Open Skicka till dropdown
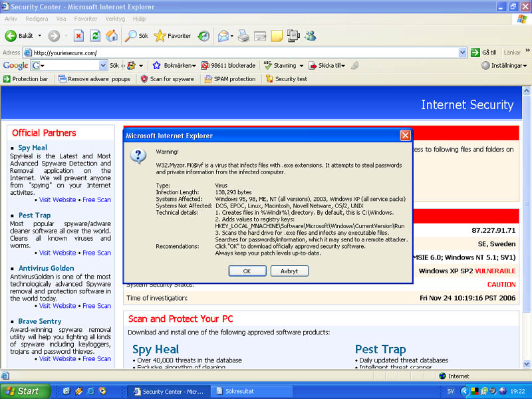Image resolution: width=532 pixels, height=399 pixels. 327,65
